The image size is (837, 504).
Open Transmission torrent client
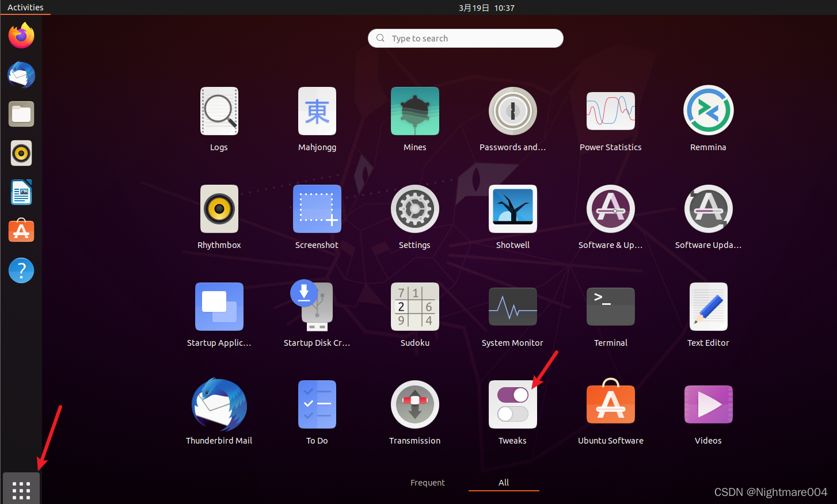point(415,404)
